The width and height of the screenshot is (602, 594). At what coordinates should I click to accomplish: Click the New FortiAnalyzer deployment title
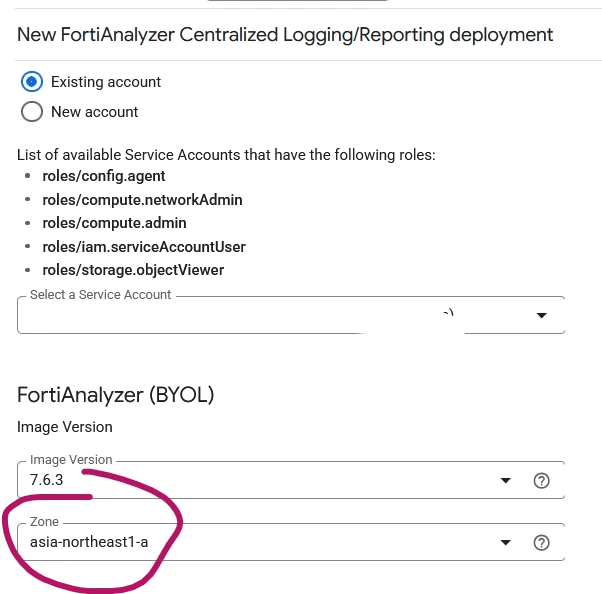[x=285, y=35]
